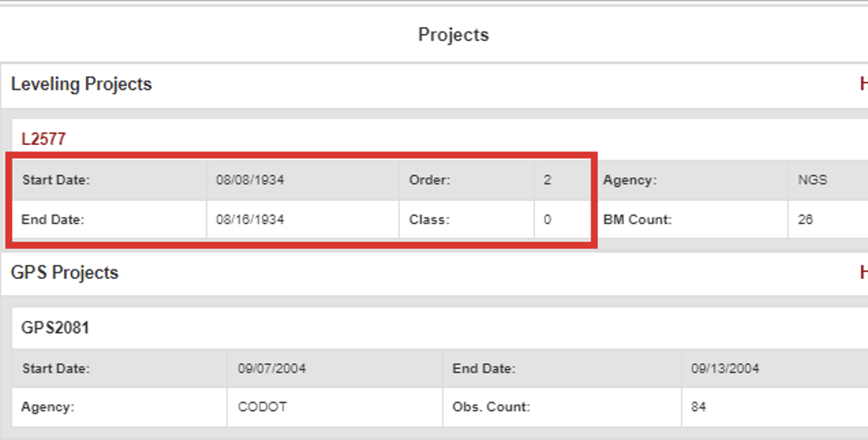Select the Leveling Projects section header
This screenshot has width=868, height=440.
point(81,84)
